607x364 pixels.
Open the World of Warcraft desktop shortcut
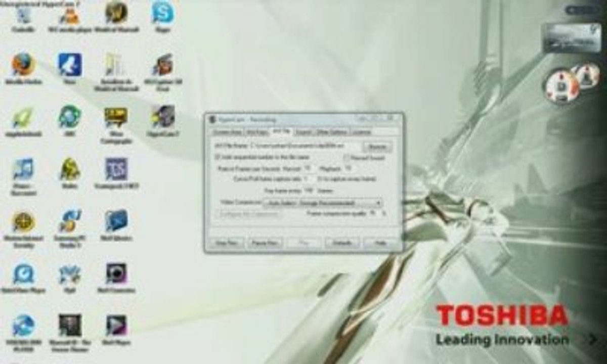[x=116, y=17]
